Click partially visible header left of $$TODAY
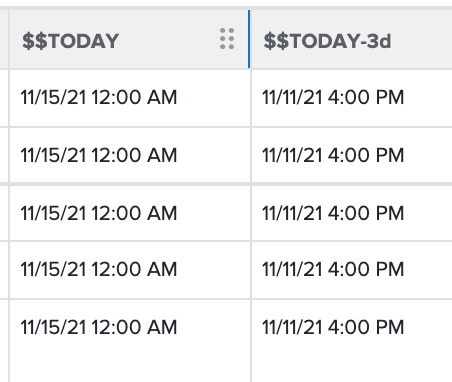452x382 pixels. coord(4,39)
